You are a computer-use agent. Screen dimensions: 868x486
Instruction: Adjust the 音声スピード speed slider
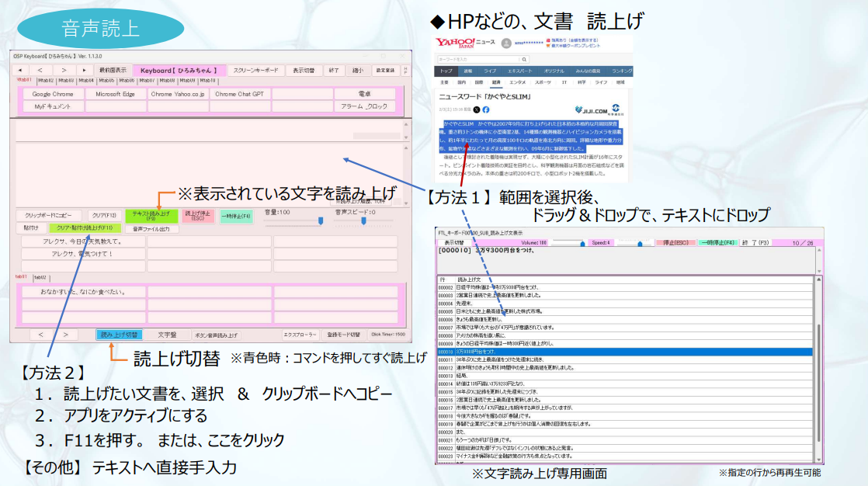click(x=363, y=220)
